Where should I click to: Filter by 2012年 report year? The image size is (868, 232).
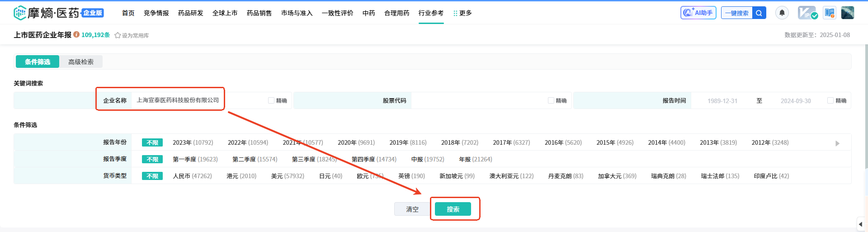click(x=770, y=142)
